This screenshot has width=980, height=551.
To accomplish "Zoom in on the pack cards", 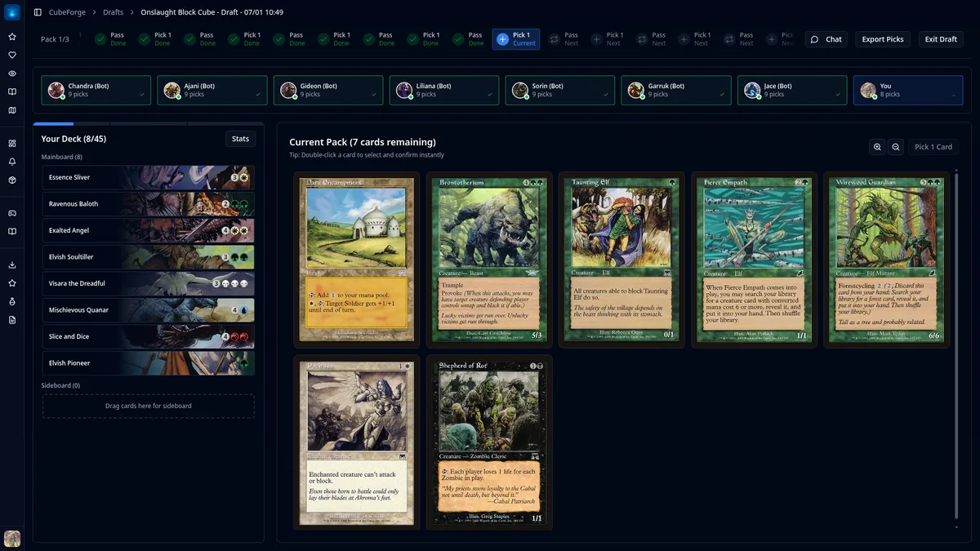I will pyautogui.click(x=877, y=147).
